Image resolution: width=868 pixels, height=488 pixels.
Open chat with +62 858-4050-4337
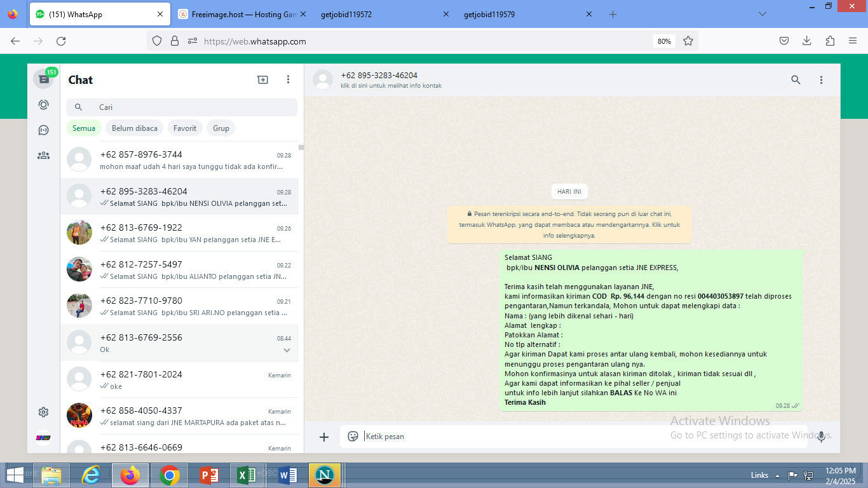tap(179, 416)
